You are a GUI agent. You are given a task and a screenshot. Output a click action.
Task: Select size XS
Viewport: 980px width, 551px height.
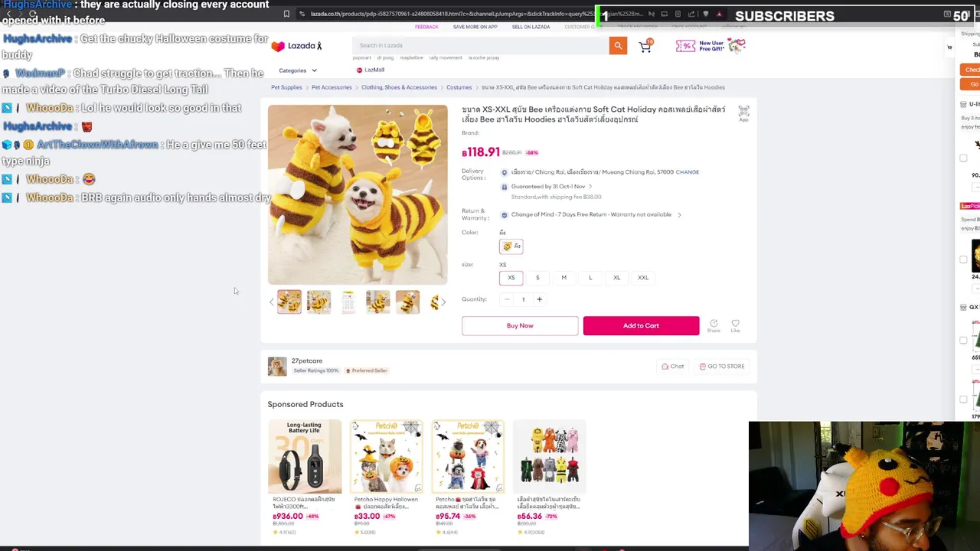click(x=511, y=278)
